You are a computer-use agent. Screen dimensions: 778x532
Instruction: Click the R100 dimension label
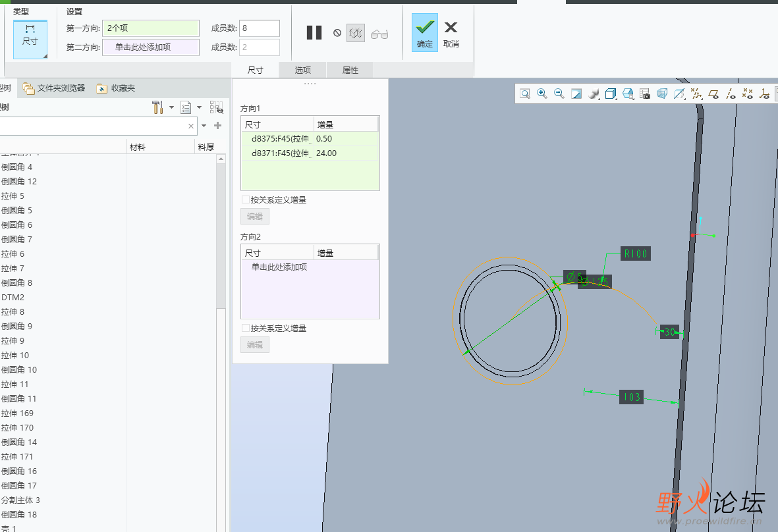tap(636, 254)
